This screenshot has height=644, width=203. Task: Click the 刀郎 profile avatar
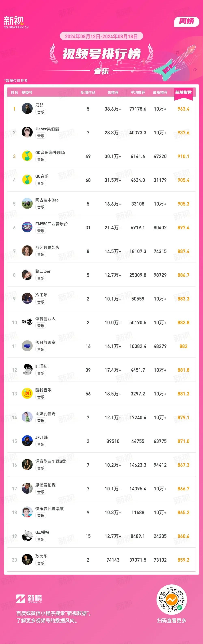(27, 109)
